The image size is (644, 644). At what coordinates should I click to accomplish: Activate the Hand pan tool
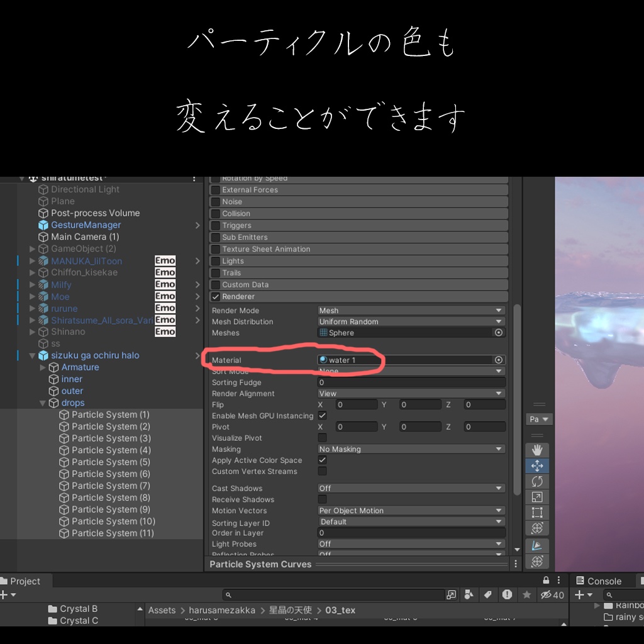click(538, 450)
